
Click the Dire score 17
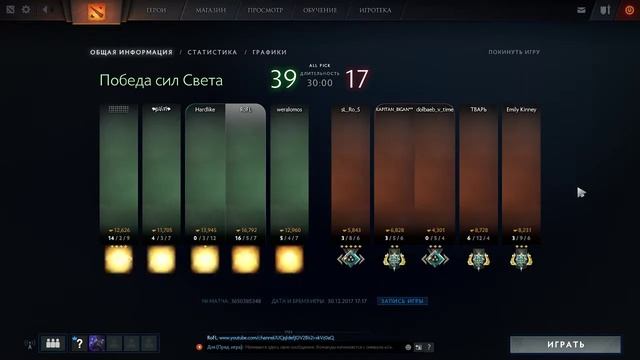(357, 79)
